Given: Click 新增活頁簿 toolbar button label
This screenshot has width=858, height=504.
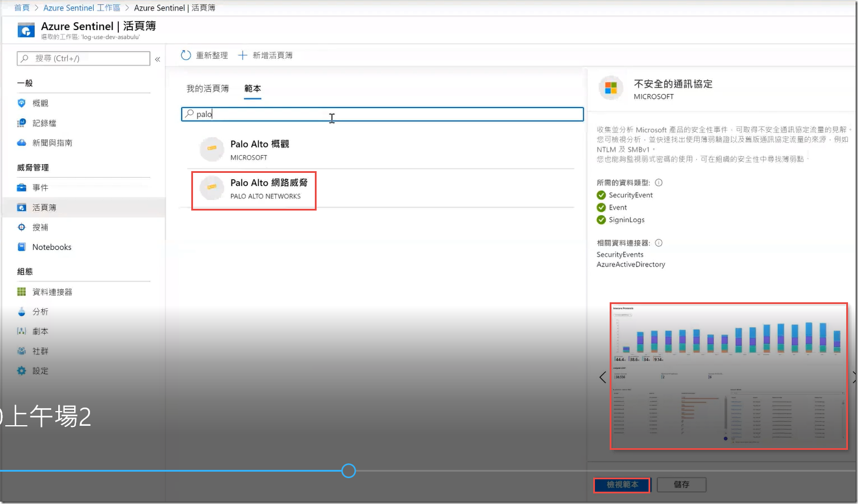Looking at the screenshot, I should click(272, 55).
